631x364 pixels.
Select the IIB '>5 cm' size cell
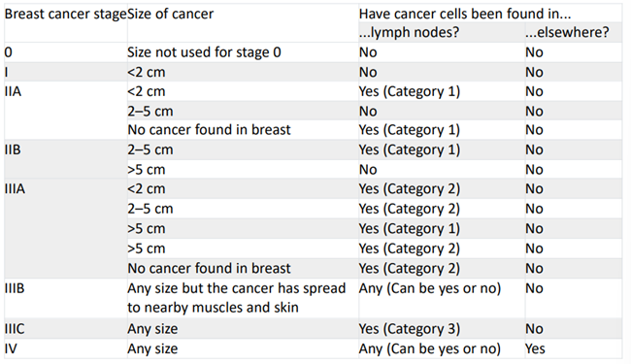click(147, 170)
